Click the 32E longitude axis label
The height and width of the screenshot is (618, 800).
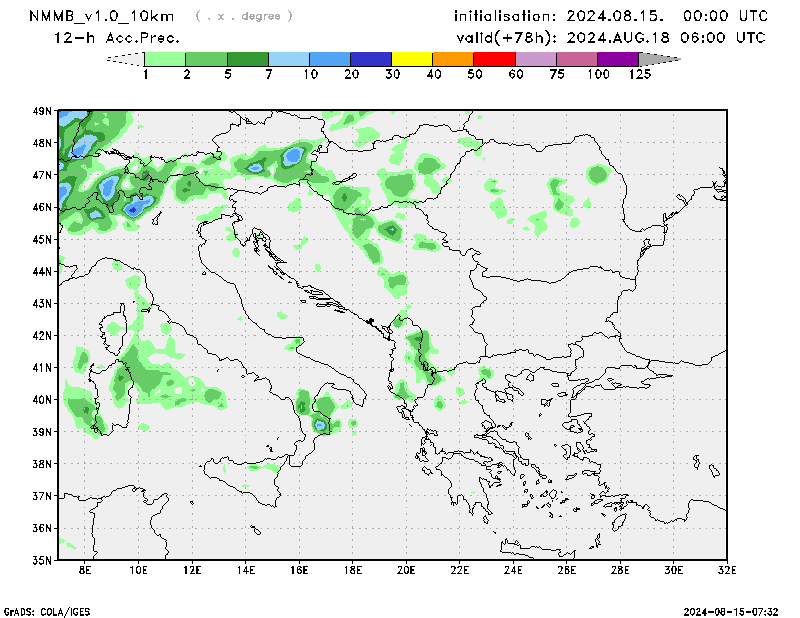727,570
